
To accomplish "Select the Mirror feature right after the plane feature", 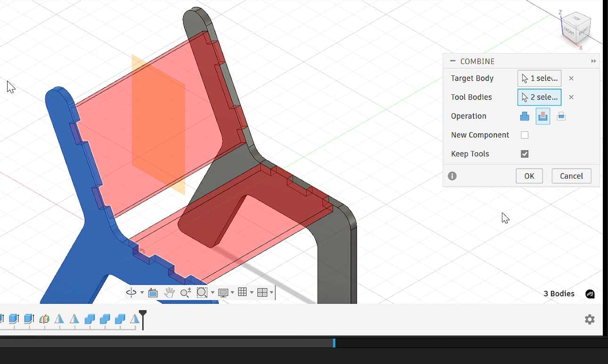I will coord(59,319).
